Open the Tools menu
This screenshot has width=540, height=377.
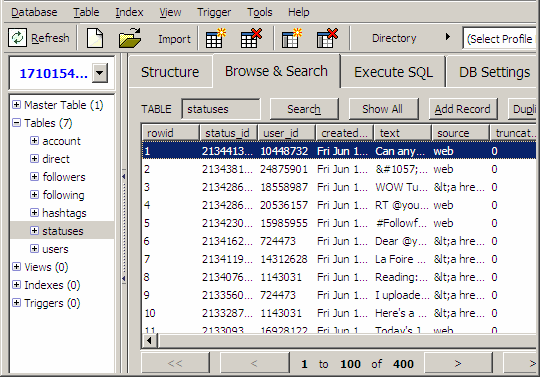[260, 12]
